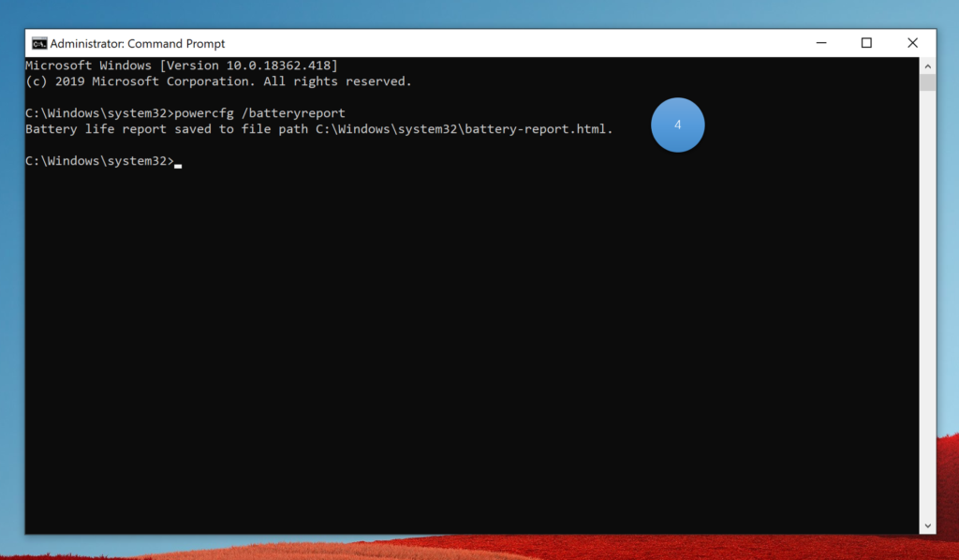Screen dimensions: 959x560
Task: Click the scrollbar down arrow
Action: tap(927, 525)
